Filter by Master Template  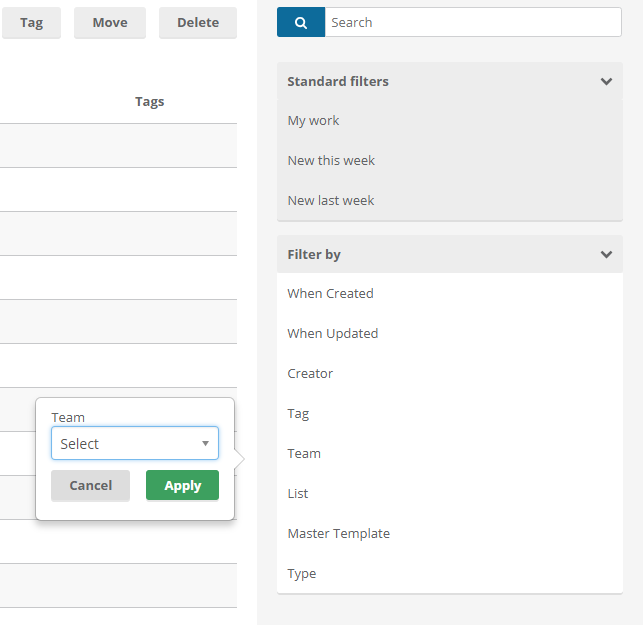pos(339,534)
